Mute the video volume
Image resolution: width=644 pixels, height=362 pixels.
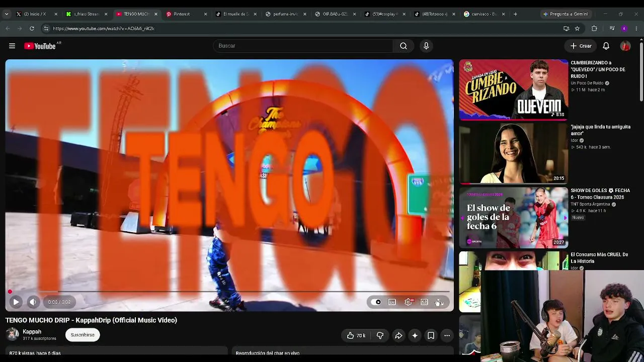click(x=33, y=302)
